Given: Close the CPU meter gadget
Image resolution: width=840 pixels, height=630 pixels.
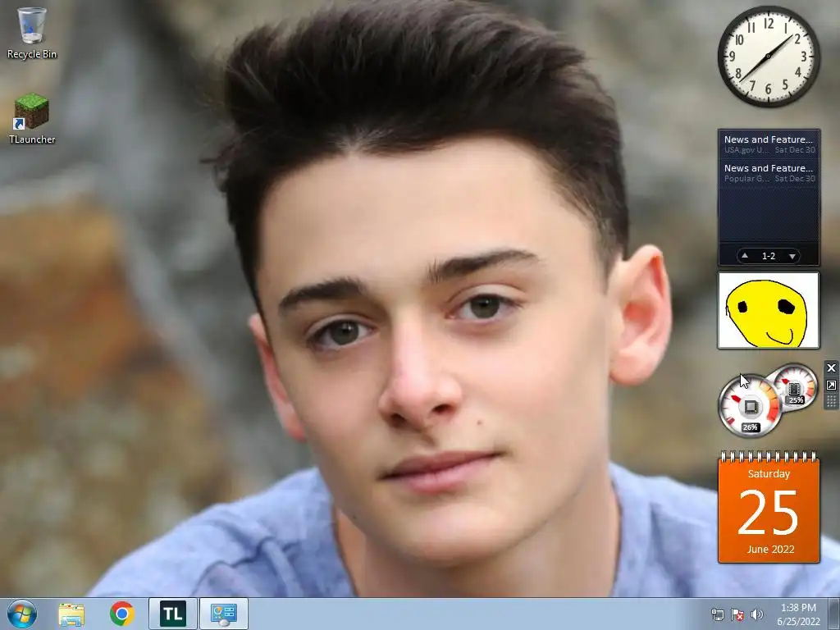Looking at the screenshot, I should 831,367.
